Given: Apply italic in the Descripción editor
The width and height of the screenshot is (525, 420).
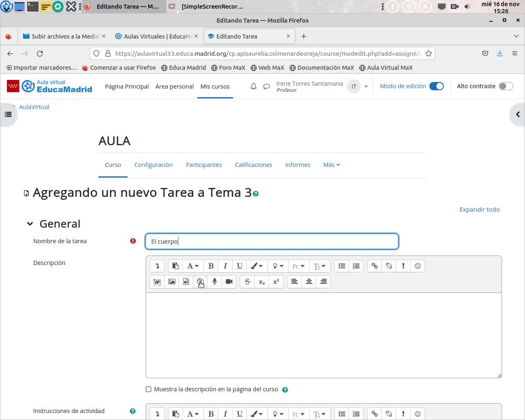Looking at the screenshot, I should [225, 266].
